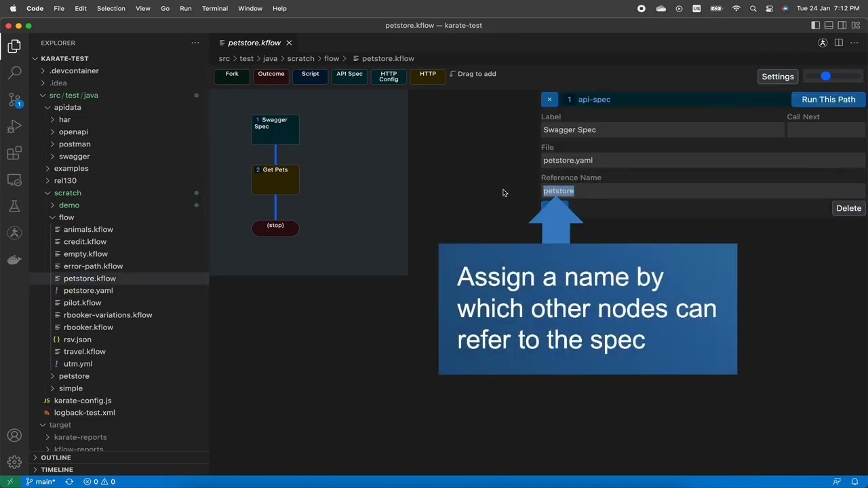The image size is (868, 488).
Task: Open the Testing flask icon
Action: (14, 206)
